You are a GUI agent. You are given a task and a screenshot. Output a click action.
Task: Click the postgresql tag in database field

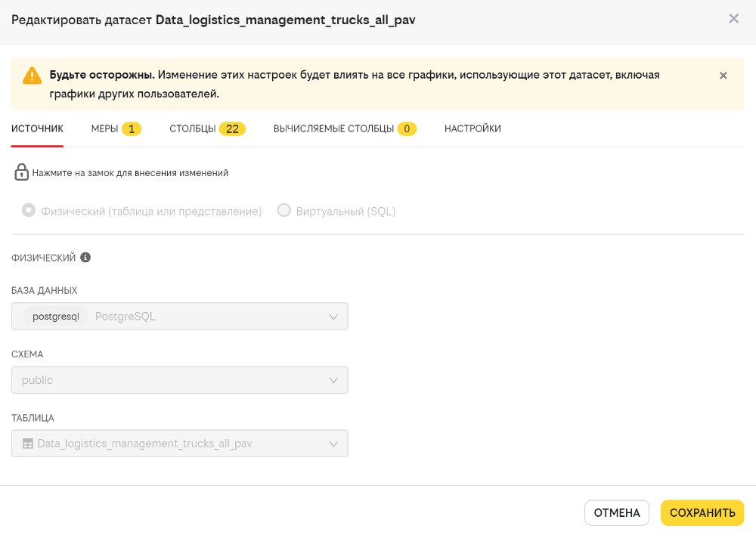click(x=56, y=317)
